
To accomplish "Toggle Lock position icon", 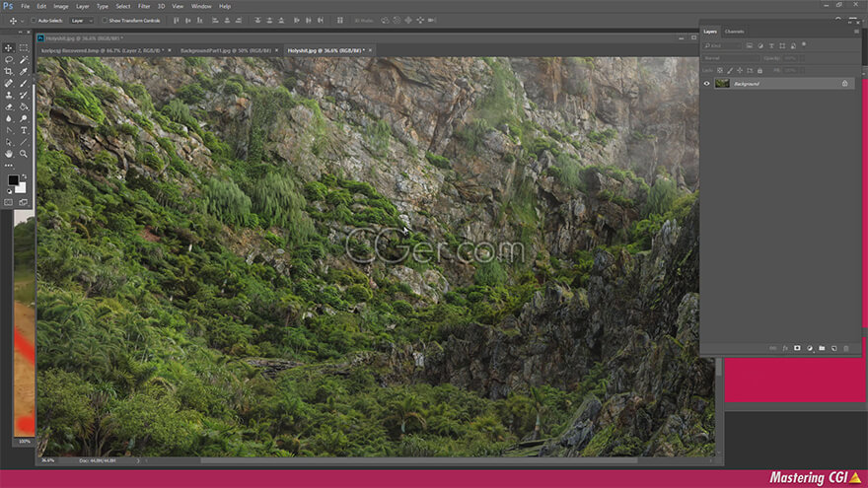I will tap(740, 70).
